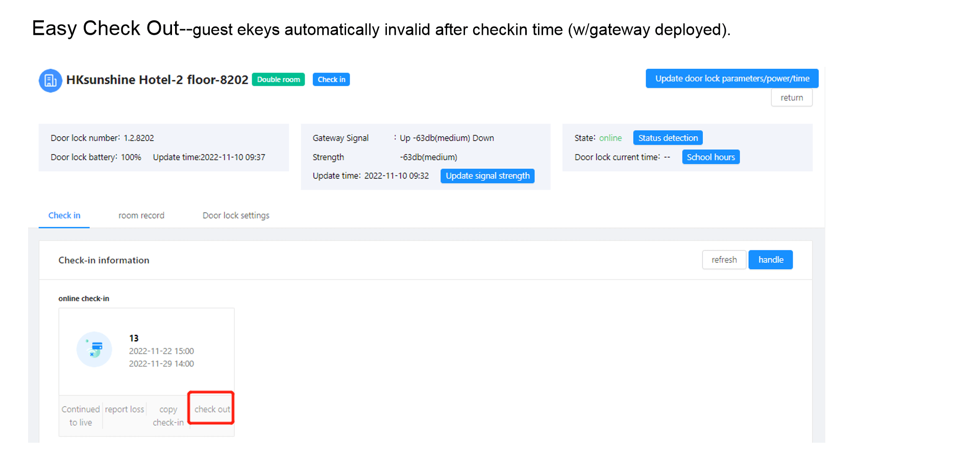This screenshot has width=980, height=458.
Task: Click the Double room green badge
Action: pos(278,80)
